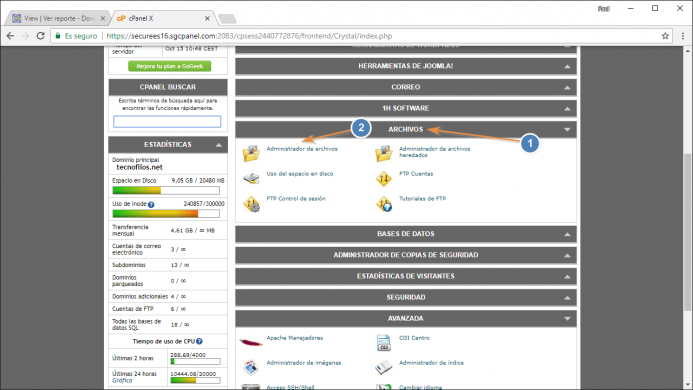Open the Uso del espacio en disco icon
Viewport: 693px width, 390px height.
[251, 178]
